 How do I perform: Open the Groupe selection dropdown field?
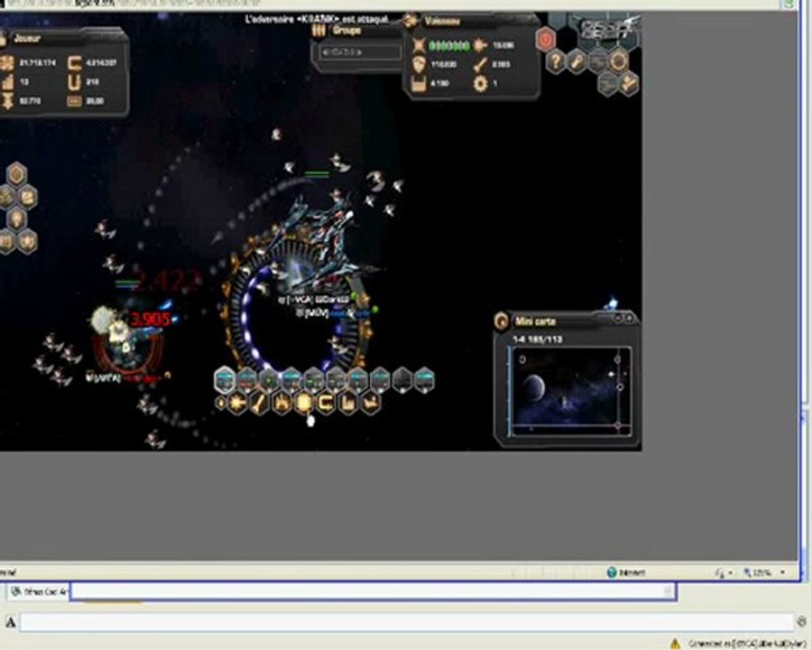pos(360,52)
